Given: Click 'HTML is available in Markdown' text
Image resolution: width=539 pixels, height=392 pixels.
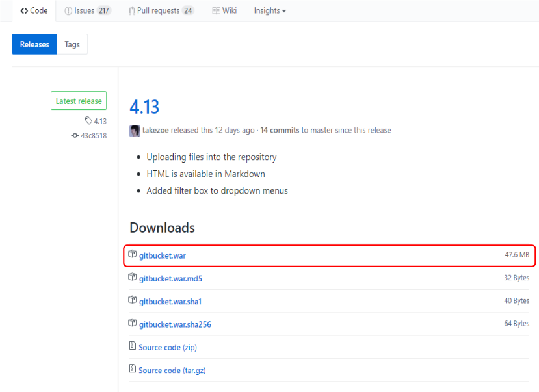Looking at the screenshot, I should click(206, 174).
